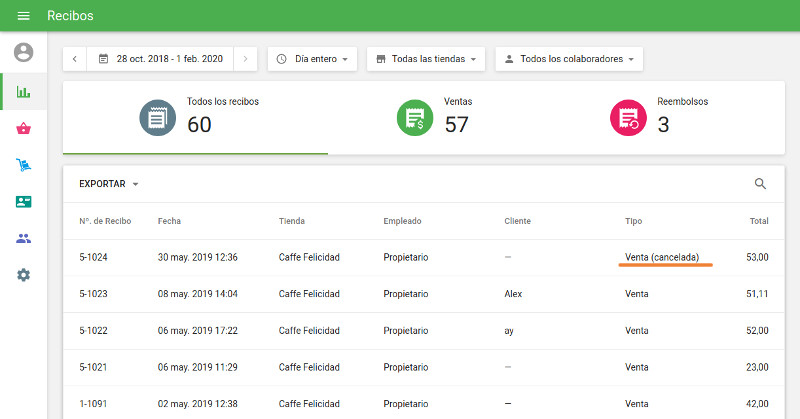Go to next date period arrow
800x419 pixels.
pyautogui.click(x=246, y=59)
